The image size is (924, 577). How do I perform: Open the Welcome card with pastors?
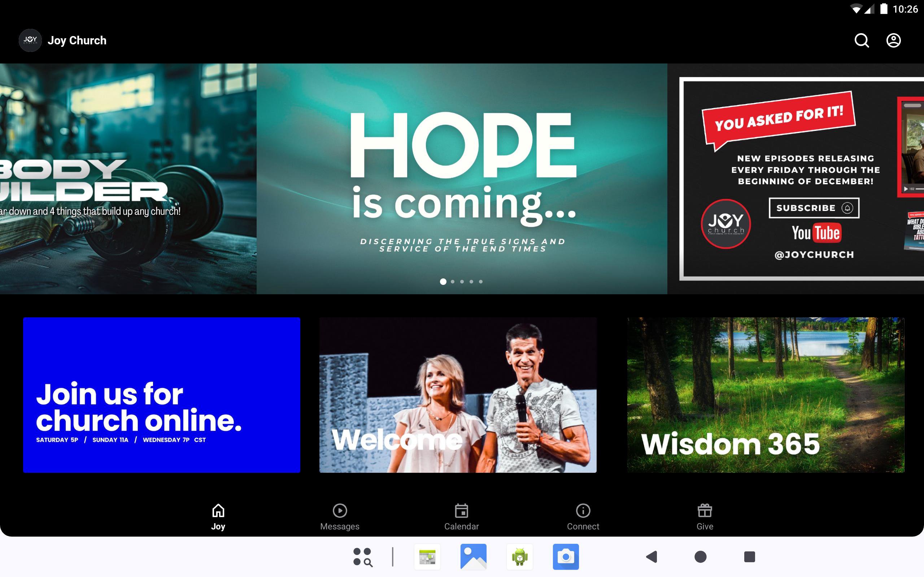point(458,395)
